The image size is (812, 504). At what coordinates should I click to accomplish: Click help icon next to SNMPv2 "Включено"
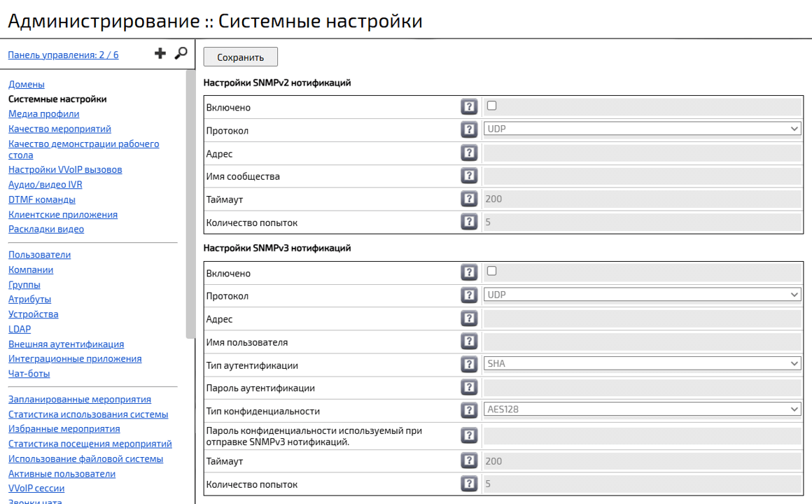(469, 105)
